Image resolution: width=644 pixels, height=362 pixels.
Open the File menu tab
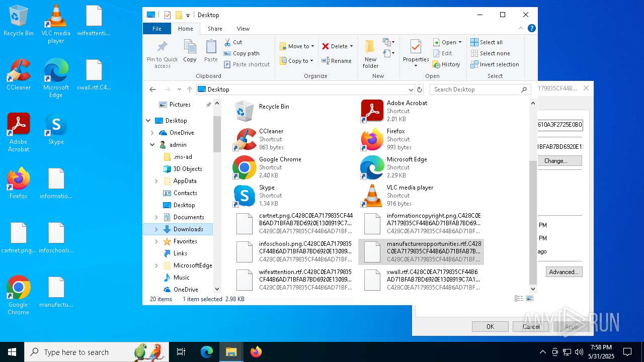point(157,29)
